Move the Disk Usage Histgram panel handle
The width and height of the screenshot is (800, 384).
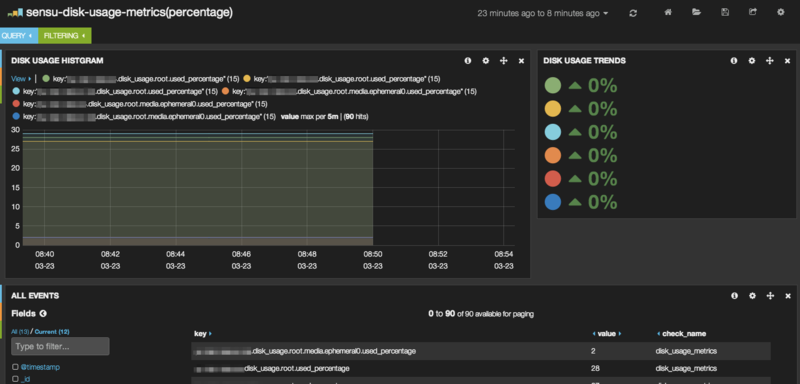[x=504, y=61]
